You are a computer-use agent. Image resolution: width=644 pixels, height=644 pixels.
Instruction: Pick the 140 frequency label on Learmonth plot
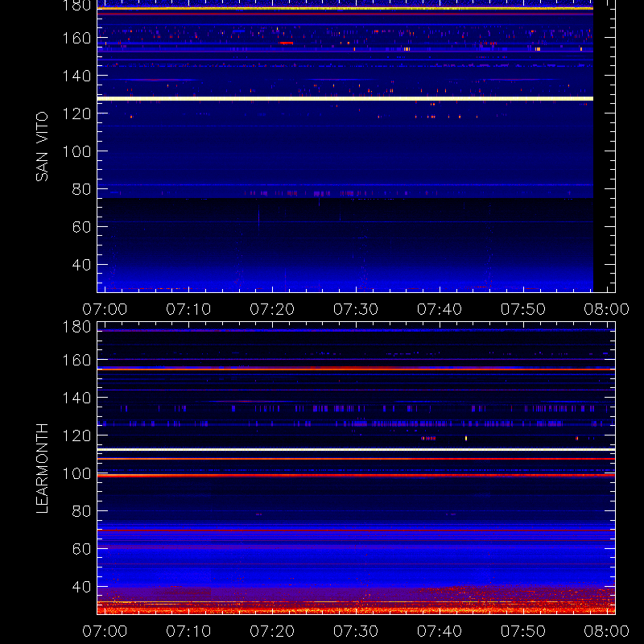(76, 398)
